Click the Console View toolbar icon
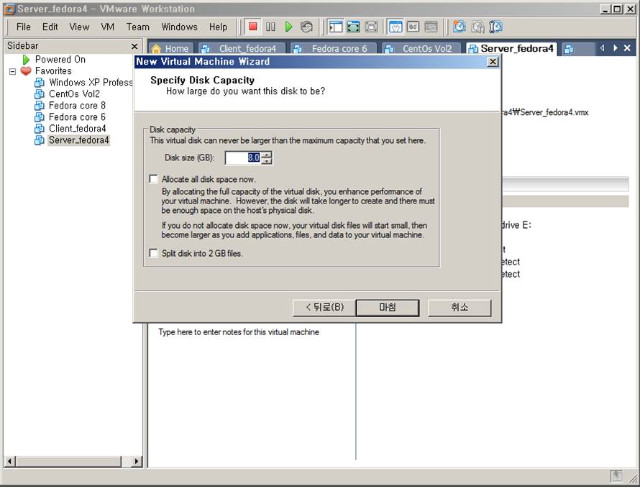The height and width of the screenshot is (487, 640). point(413,27)
